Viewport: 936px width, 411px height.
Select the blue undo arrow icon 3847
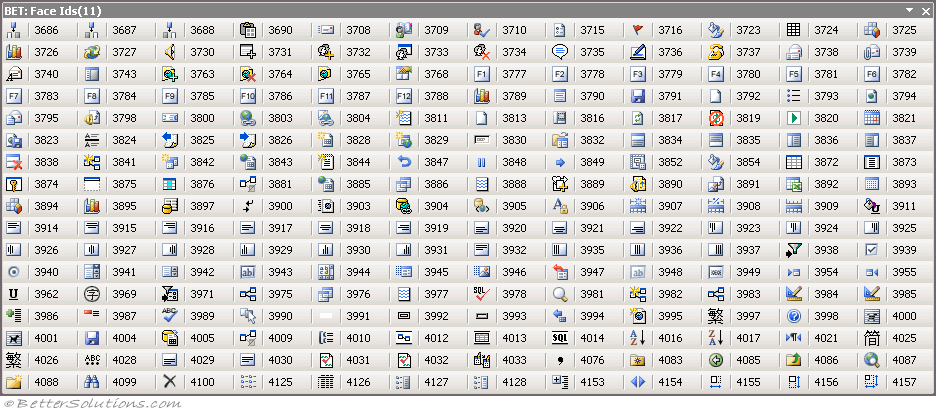tap(404, 162)
